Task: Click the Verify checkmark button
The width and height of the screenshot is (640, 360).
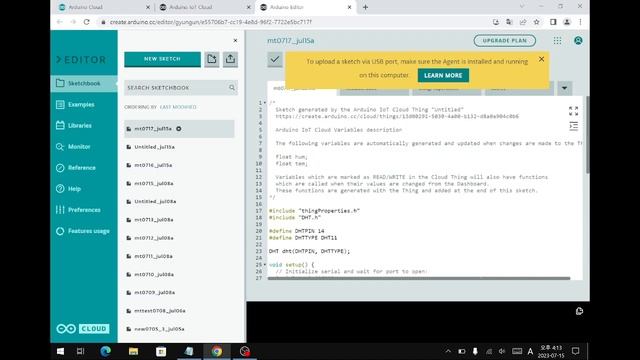Action: click(275, 60)
